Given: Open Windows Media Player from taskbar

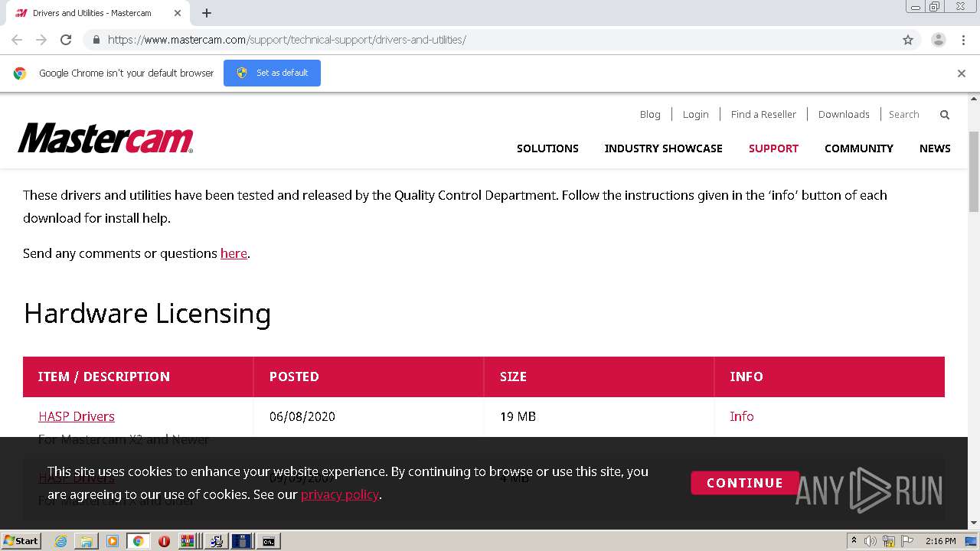Looking at the screenshot, I should coord(113,541).
